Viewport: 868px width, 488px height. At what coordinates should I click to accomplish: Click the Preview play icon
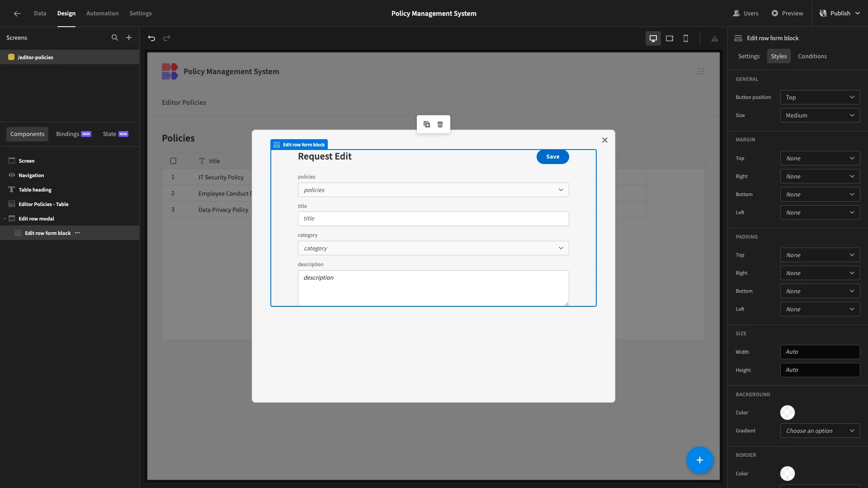click(x=775, y=14)
